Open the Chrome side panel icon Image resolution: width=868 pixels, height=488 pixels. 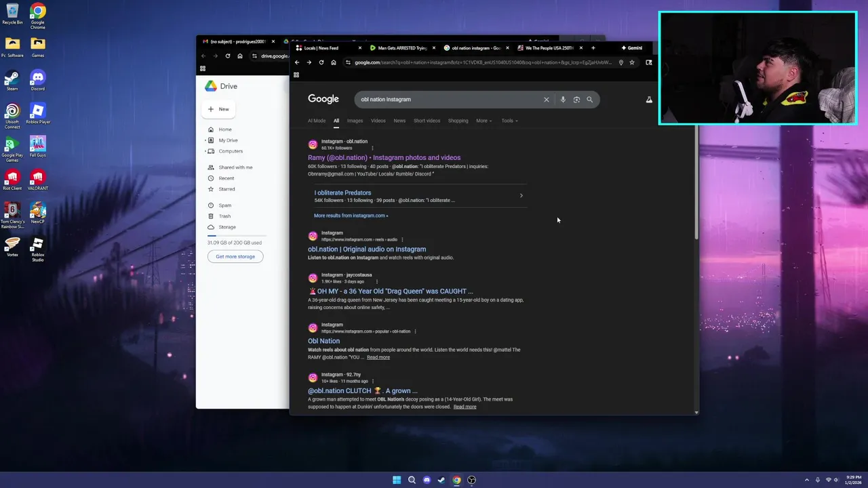[x=649, y=62]
